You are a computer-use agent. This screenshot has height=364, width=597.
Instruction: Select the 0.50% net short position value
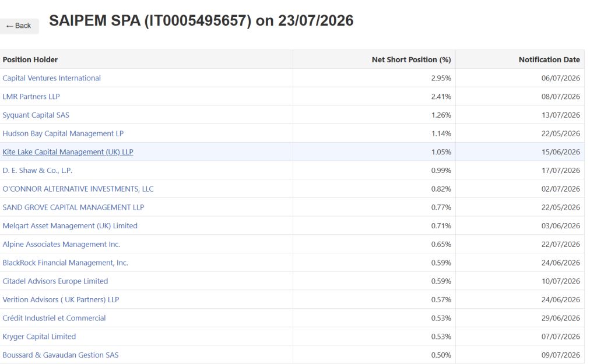441,355
